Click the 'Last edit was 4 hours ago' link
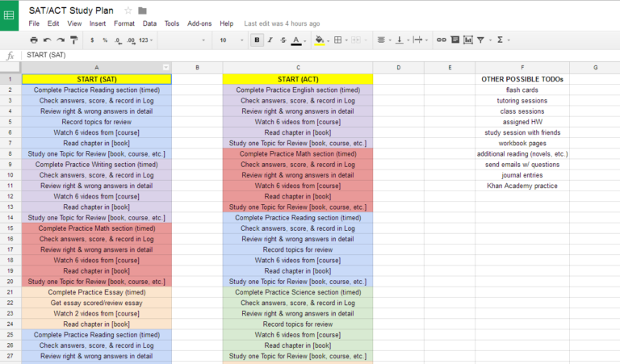The image size is (620, 364). point(282,23)
